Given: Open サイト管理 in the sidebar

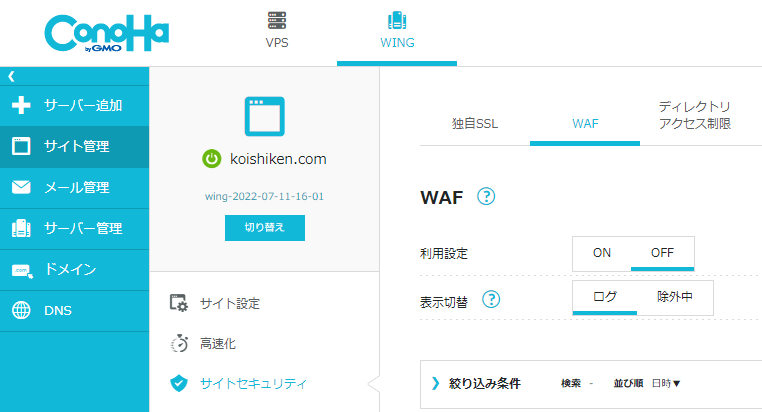Looking at the screenshot, I should (x=74, y=147).
